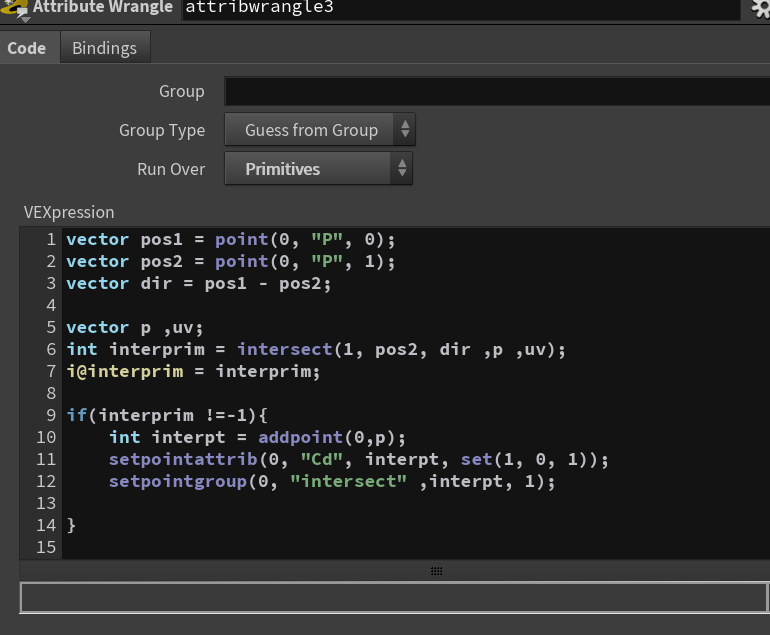Switch to the Bindings tab
Image resolution: width=770 pixels, height=635 pixels.
[x=105, y=48]
